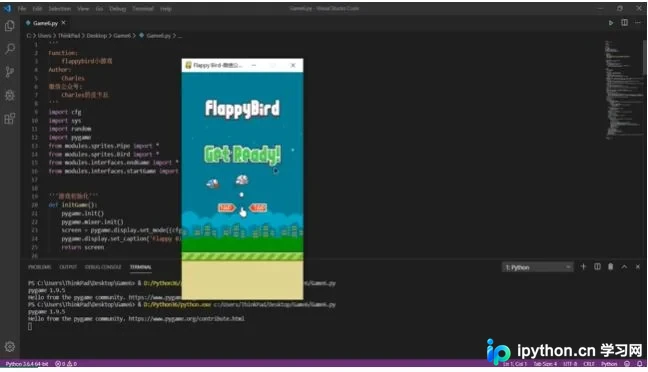This screenshot has height=372, width=648.
Task: Open the Search view in activity bar
Action: 10,49
